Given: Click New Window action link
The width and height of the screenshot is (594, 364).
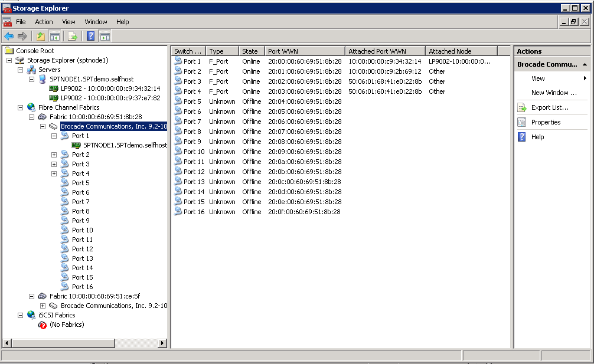Looking at the screenshot, I should (x=554, y=93).
